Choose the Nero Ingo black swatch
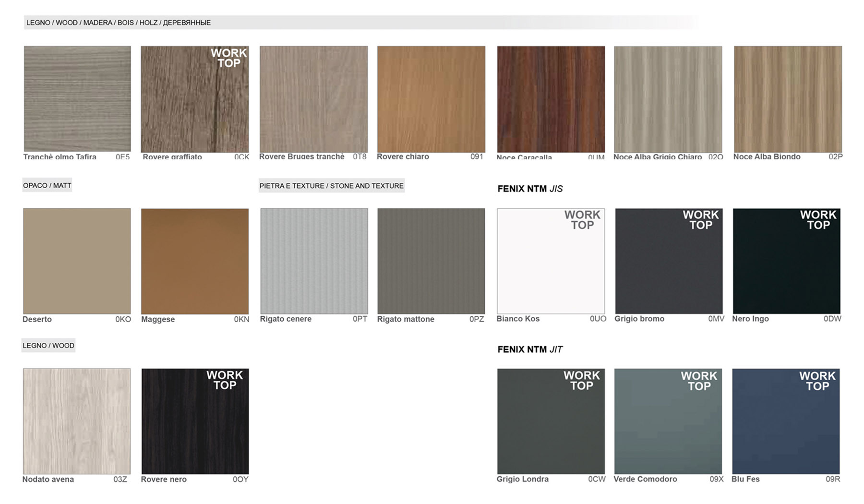 786,261
